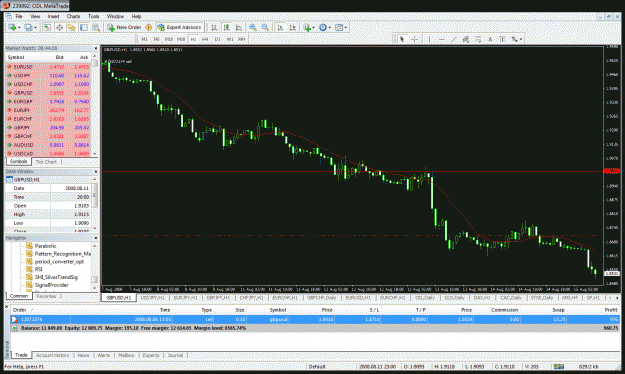Viewport: 625px width, 374px height.
Task: Select the Vertical Line drawing tool
Action: pos(429,39)
